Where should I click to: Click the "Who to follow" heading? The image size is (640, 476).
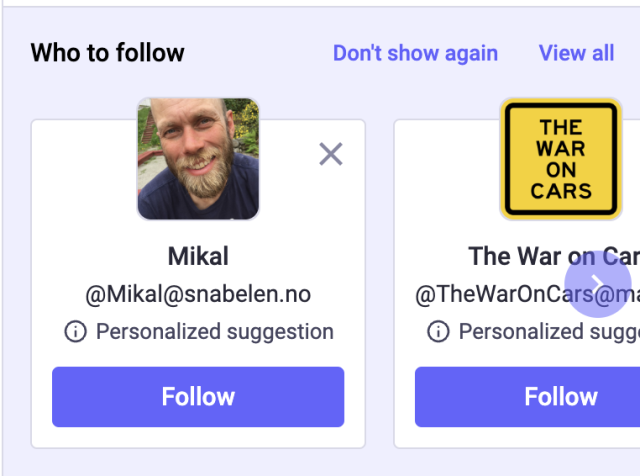pyautogui.click(x=107, y=53)
